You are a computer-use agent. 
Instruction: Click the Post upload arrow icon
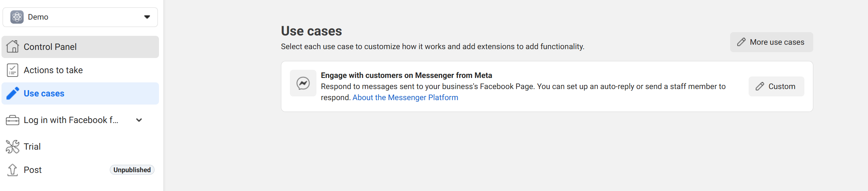click(13, 170)
